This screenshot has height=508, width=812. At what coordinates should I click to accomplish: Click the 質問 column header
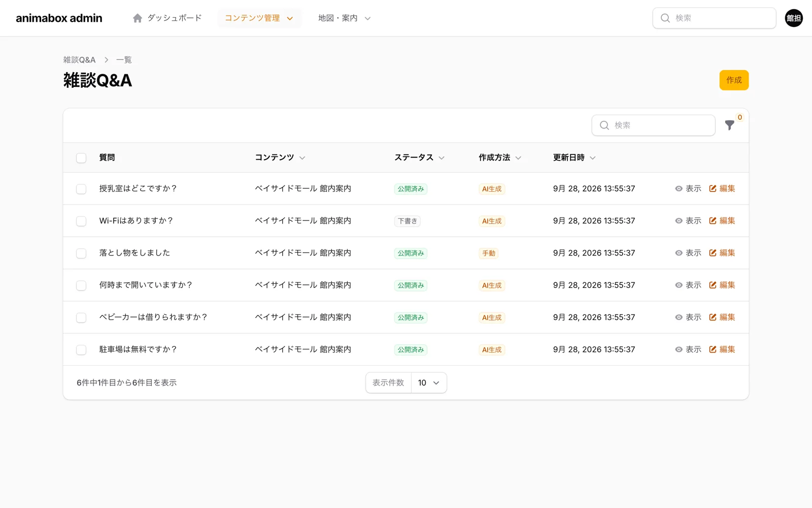coord(107,157)
